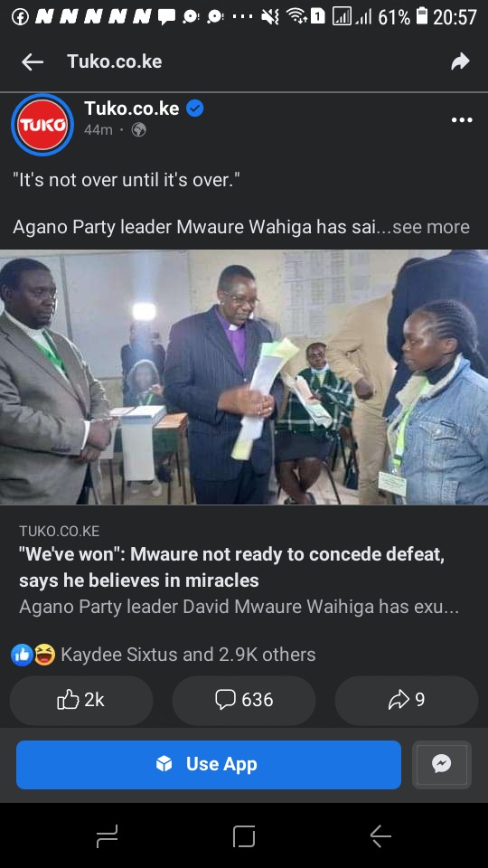Open the article photo thumbnail
Image resolution: width=488 pixels, height=868 pixels.
pos(244,377)
